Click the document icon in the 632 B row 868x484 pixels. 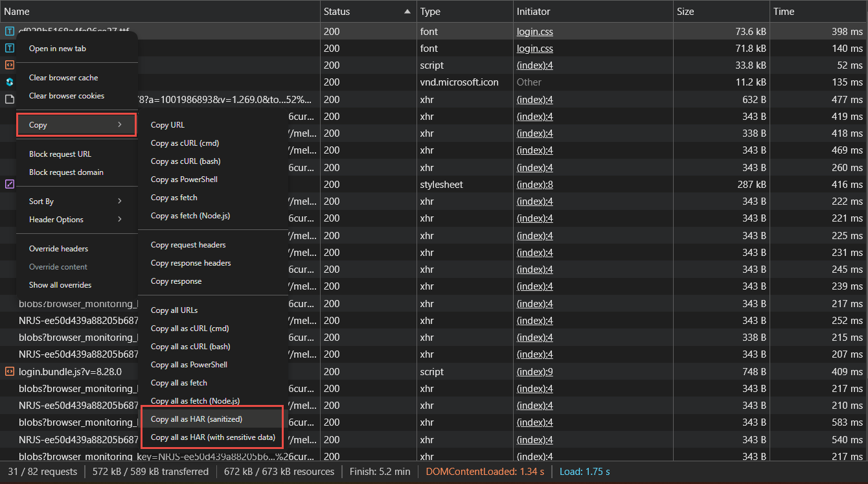tap(10, 99)
